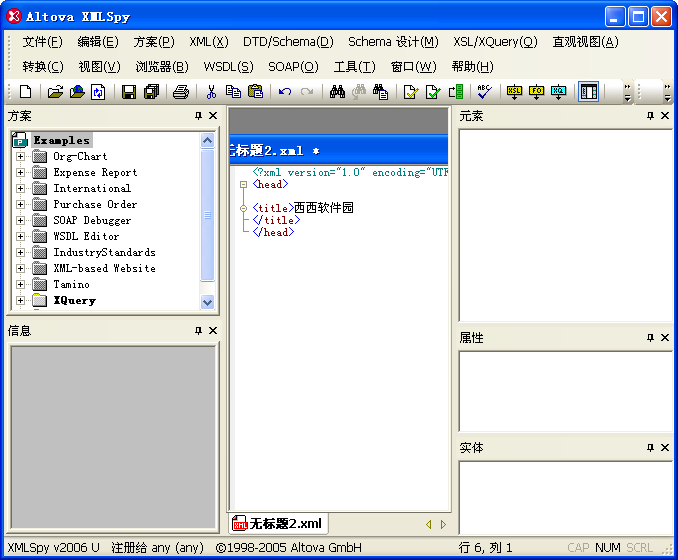Image resolution: width=678 pixels, height=560 pixels.
Task: Select the XQuery folder in the project tree
Action: 74,301
